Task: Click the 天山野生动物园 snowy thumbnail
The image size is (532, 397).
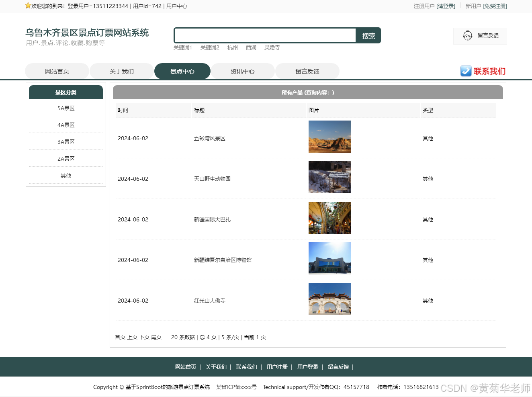Action: [x=330, y=177]
